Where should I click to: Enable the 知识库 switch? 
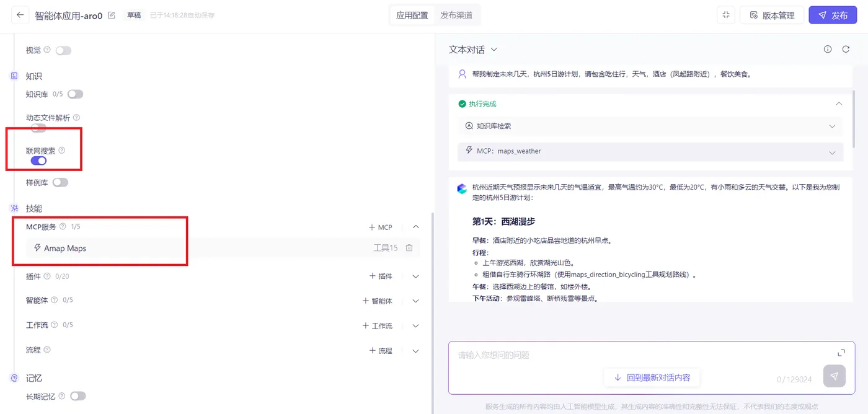[75, 94]
